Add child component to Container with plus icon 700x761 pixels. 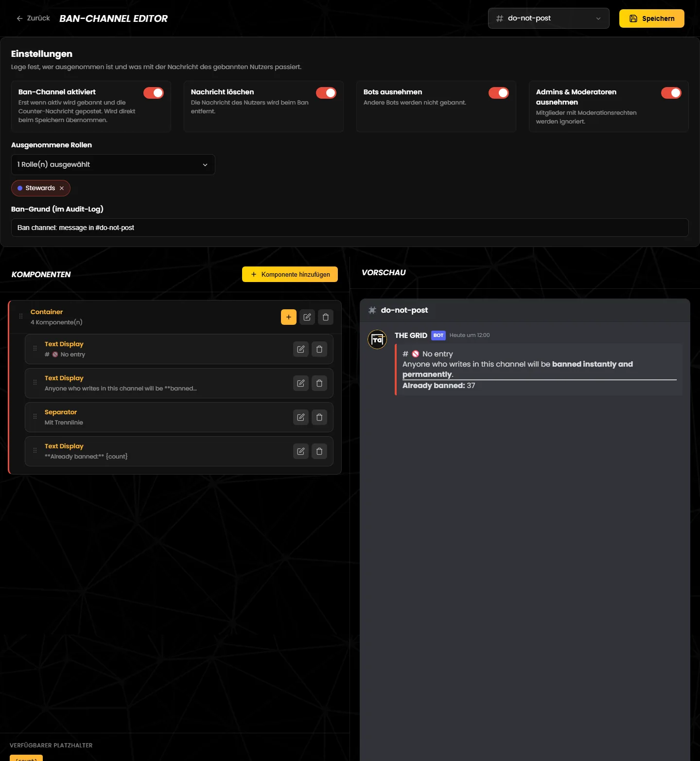pyautogui.click(x=289, y=317)
